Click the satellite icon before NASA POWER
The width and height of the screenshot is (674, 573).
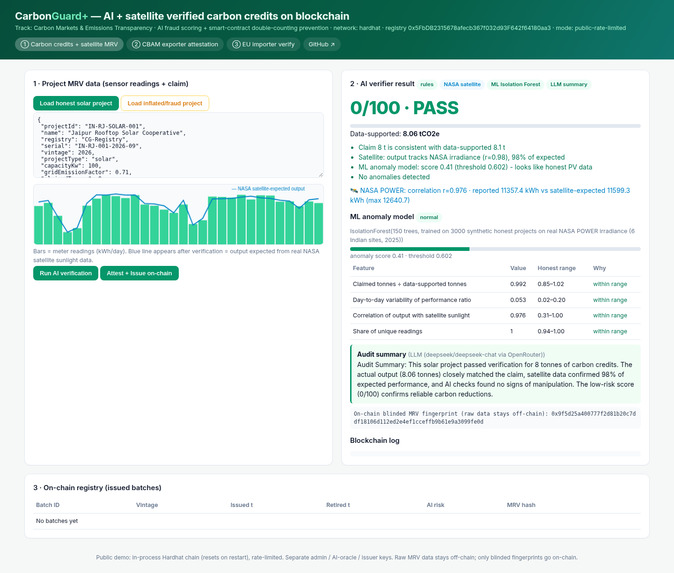354,190
